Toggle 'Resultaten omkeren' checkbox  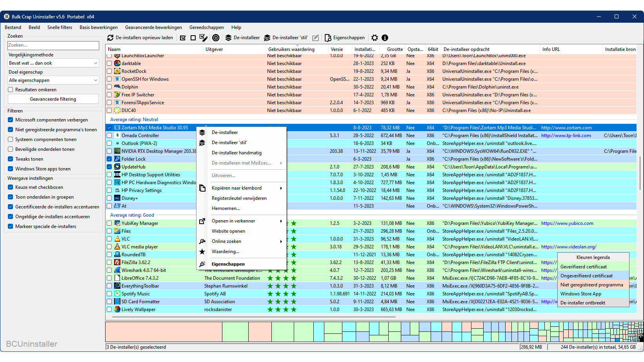point(11,90)
